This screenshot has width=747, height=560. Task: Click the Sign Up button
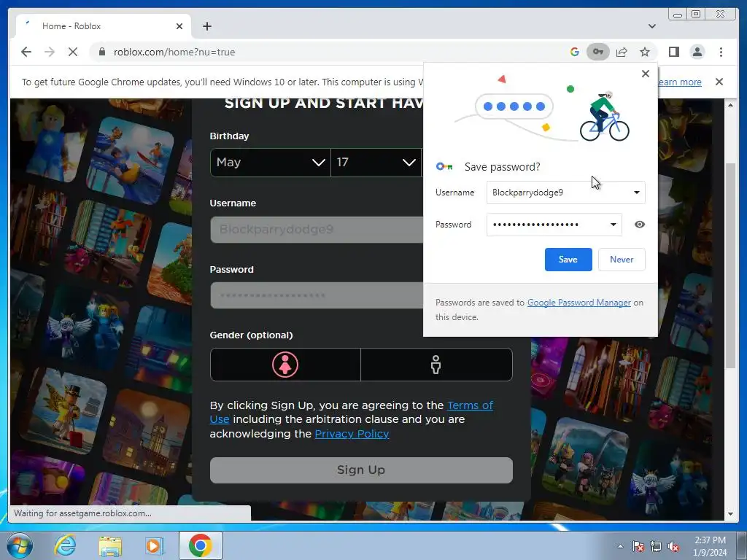tap(361, 470)
